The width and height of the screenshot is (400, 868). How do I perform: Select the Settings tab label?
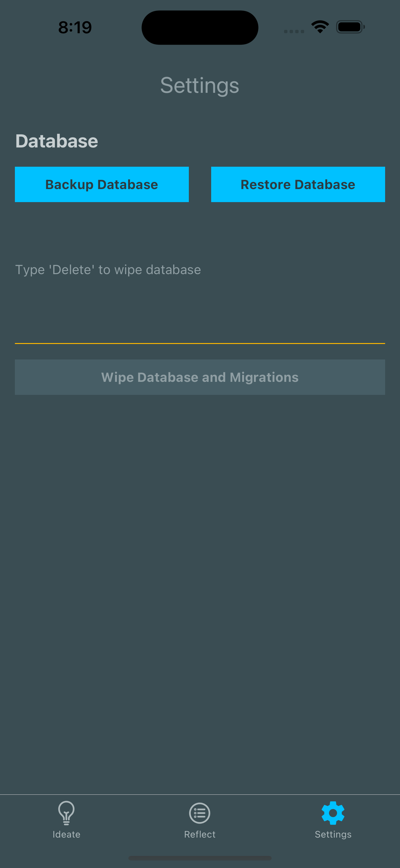(333, 834)
